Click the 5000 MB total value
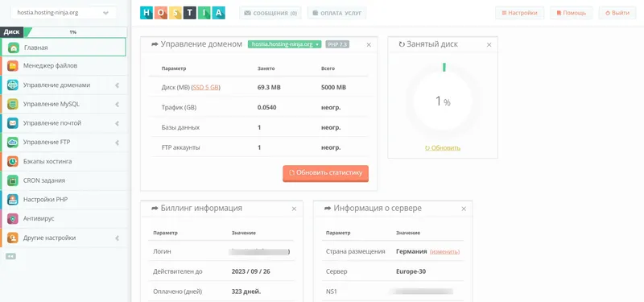The width and height of the screenshot is (644, 302). pos(333,88)
